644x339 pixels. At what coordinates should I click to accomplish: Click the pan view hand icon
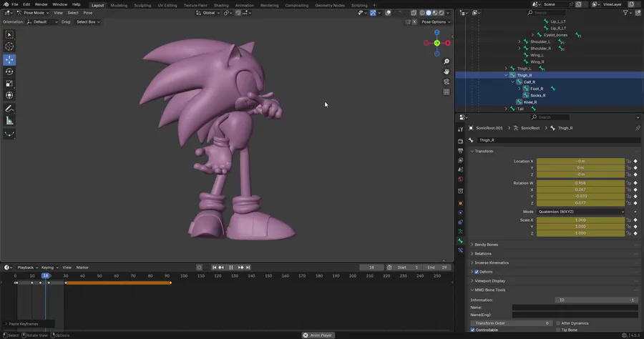[x=447, y=72]
